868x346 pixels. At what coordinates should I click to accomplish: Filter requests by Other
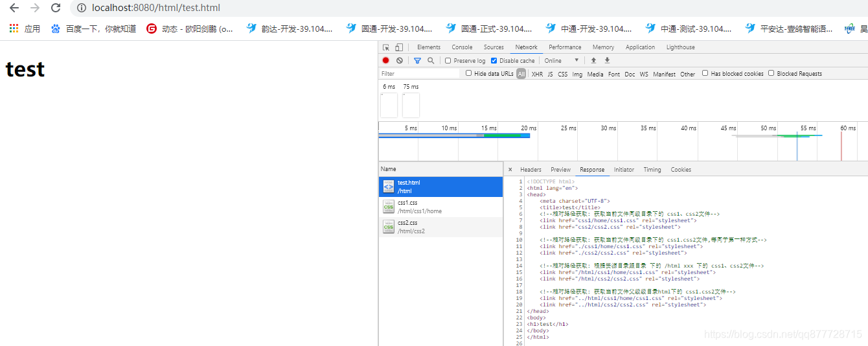pos(688,74)
